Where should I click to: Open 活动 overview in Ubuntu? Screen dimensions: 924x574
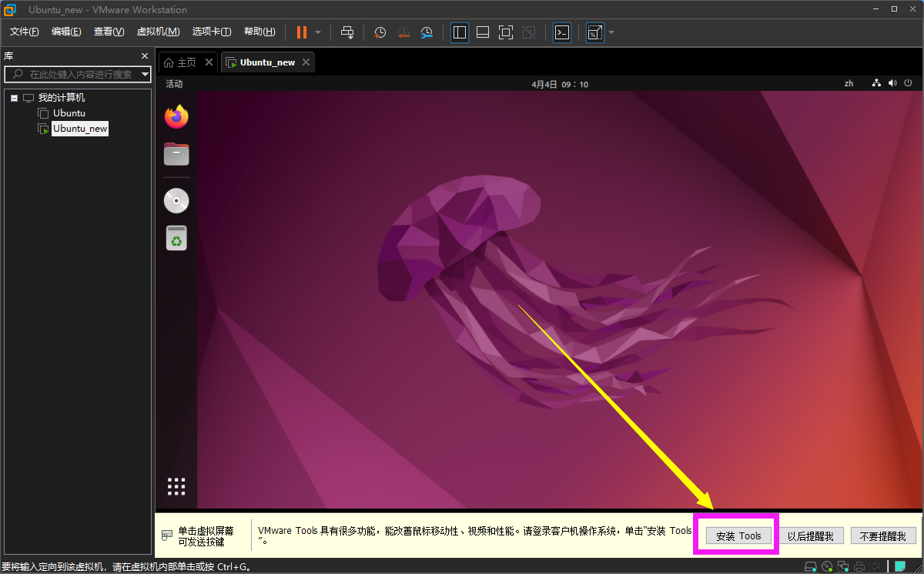pyautogui.click(x=174, y=84)
